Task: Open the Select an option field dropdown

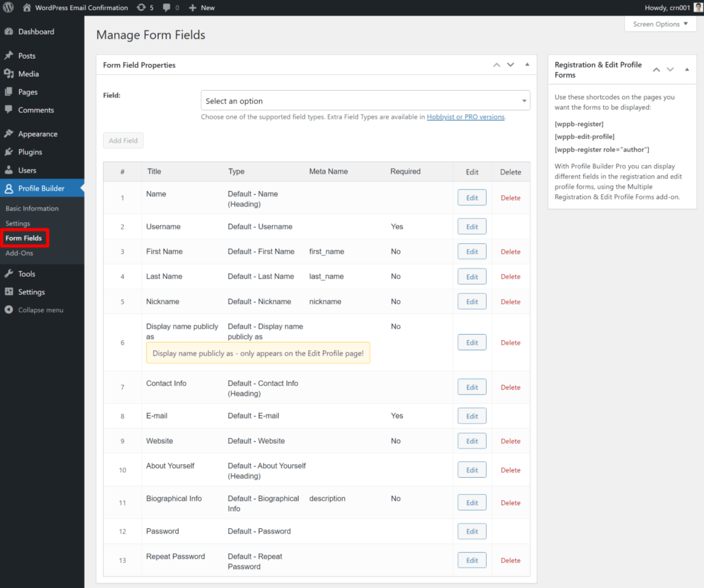Action: click(366, 100)
